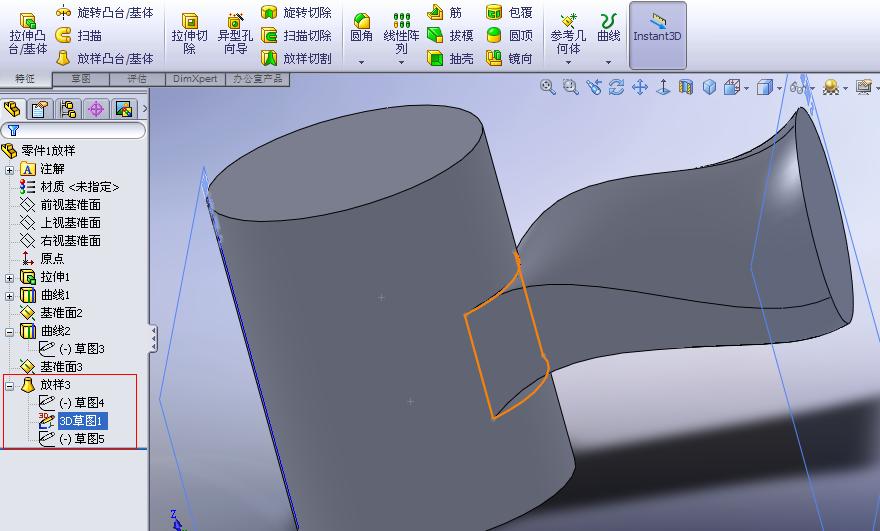Collapse the 曲线2 tree node
880x531 pixels.
(10, 332)
